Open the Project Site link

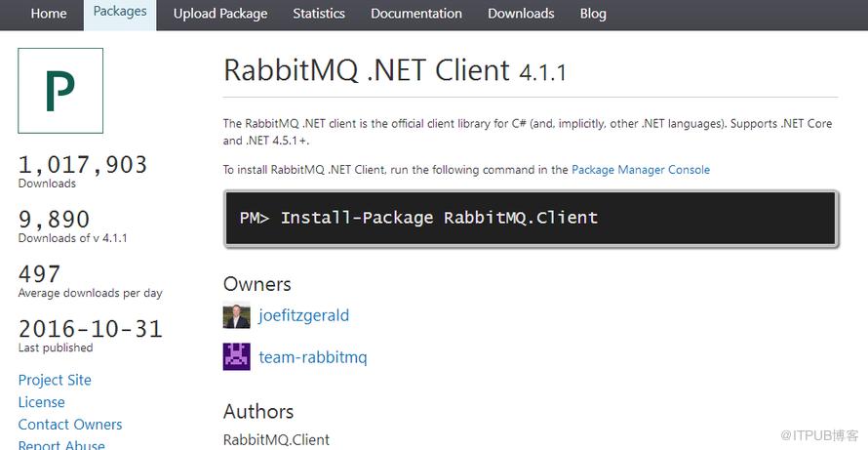(x=55, y=380)
